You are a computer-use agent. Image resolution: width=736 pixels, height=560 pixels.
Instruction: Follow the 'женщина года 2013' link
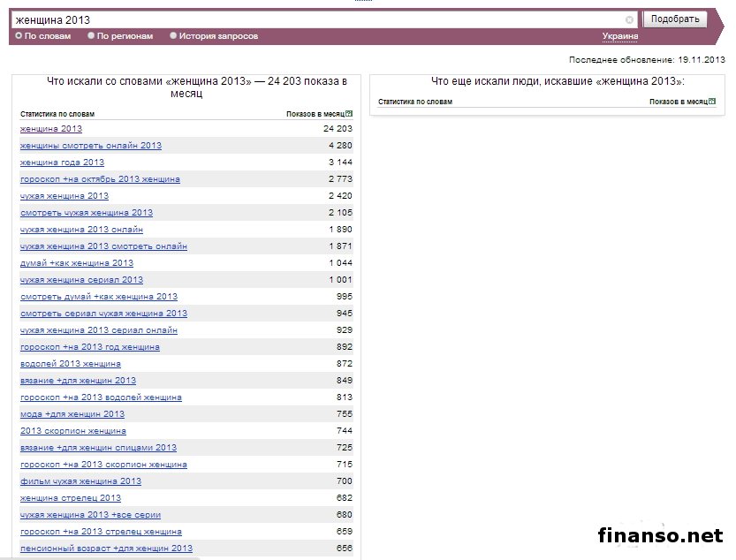click(62, 163)
